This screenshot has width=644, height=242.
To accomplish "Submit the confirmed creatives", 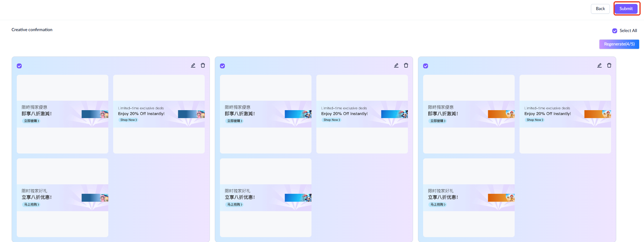I will pos(626,9).
